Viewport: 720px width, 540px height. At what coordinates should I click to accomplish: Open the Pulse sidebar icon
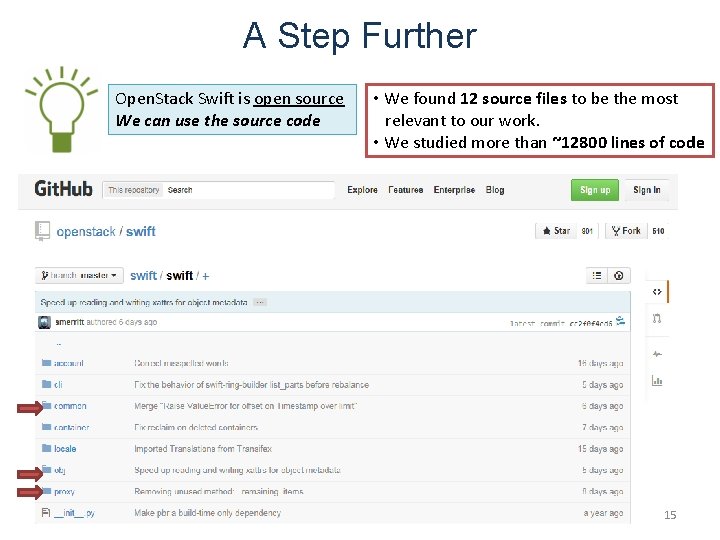pos(657,354)
